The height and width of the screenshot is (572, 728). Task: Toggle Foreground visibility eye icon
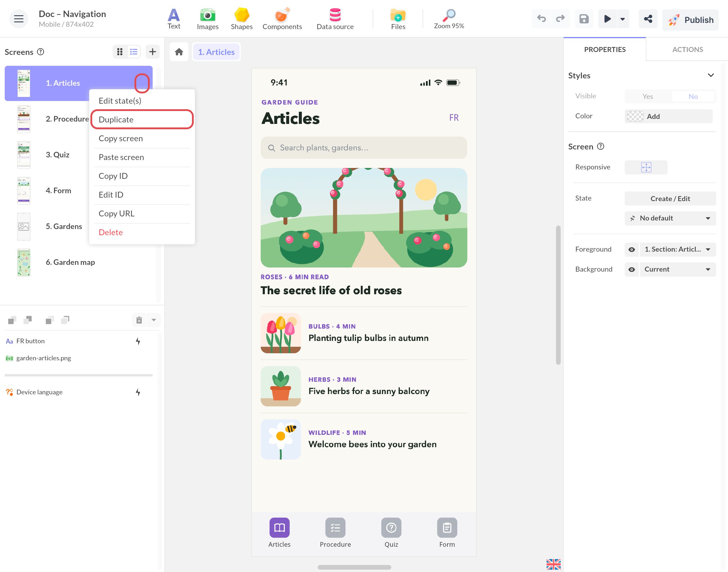pyautogui.click(x=631, y=250)
